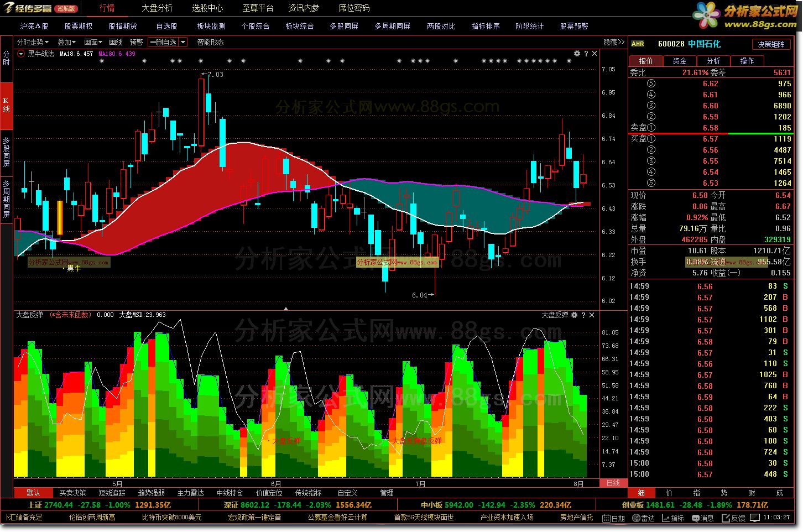
Task: Open 智能形态 smart pattern tool
Action: [x=210, y=42]
